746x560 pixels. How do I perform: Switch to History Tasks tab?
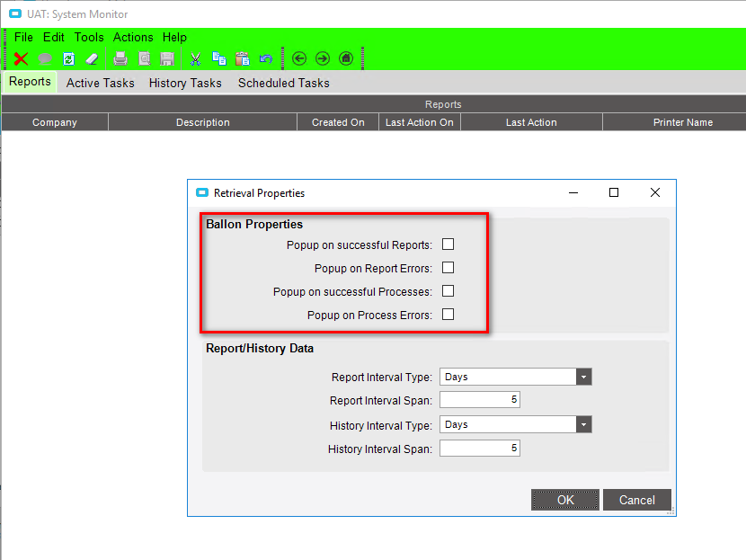pyautogui.click(x=185, y=83)
